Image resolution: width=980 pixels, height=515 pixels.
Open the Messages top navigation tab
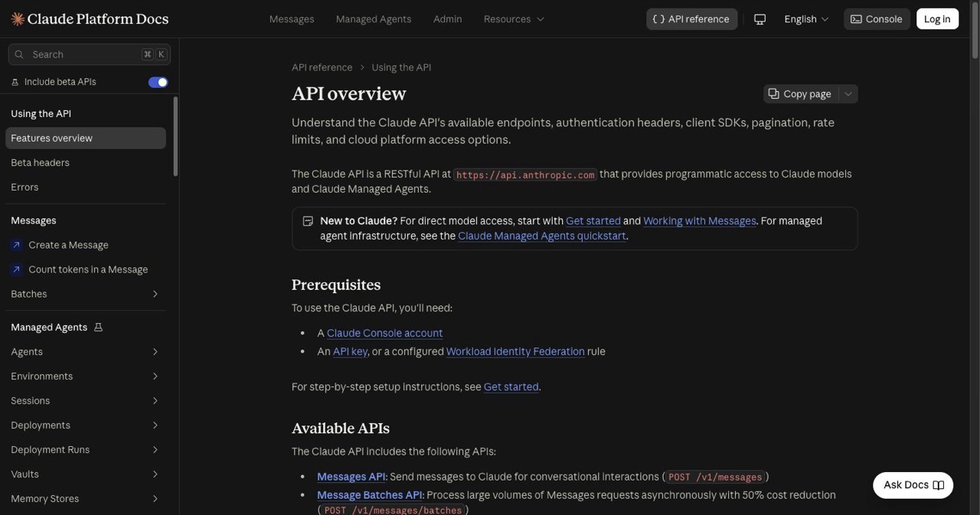[x=292, y=19]
